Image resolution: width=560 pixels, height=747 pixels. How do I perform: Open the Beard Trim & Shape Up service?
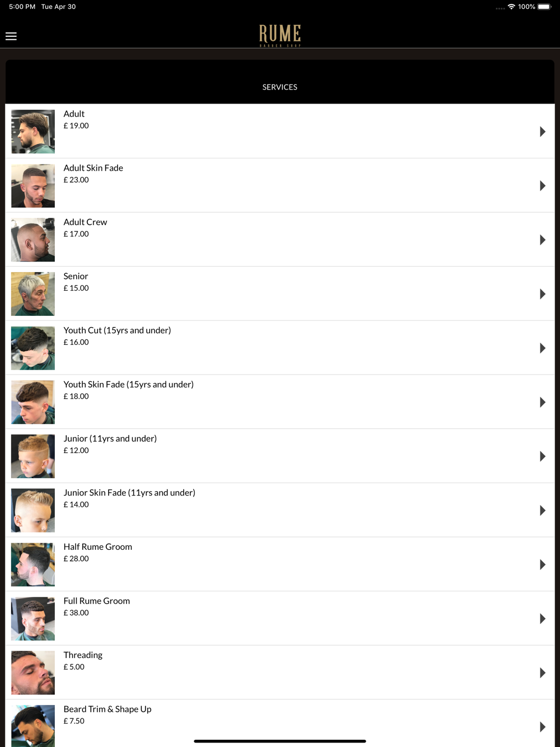280,723
